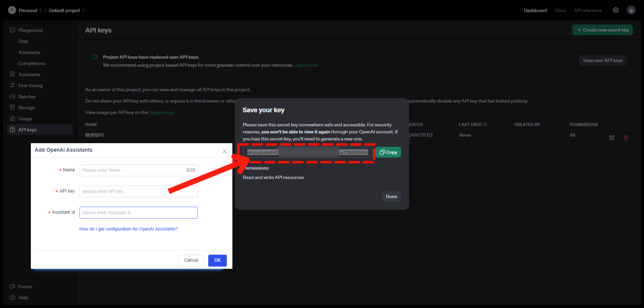
Task: Click the Last Used info icon
Action: (485, 124)
